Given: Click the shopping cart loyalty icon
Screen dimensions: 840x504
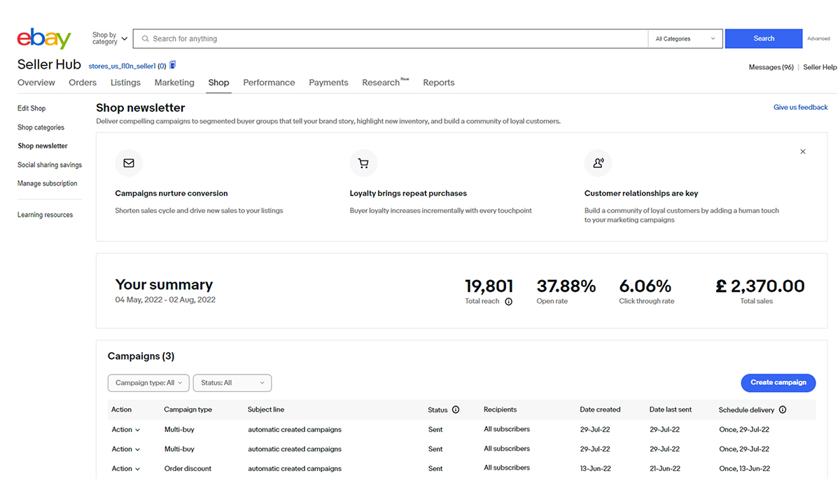Looking at the screenshot, I should pyautogui.click(x=363, y=163).
